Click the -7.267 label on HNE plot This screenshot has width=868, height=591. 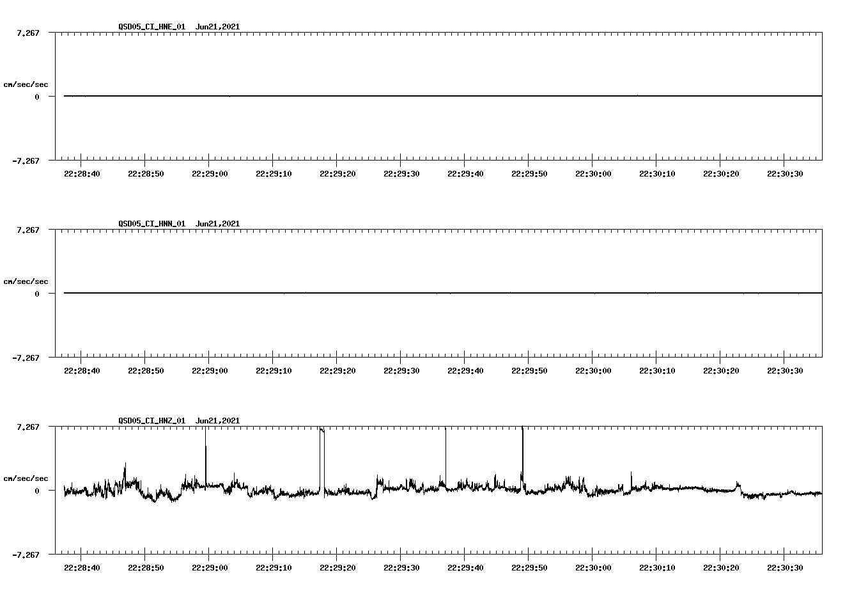[26, 161]
